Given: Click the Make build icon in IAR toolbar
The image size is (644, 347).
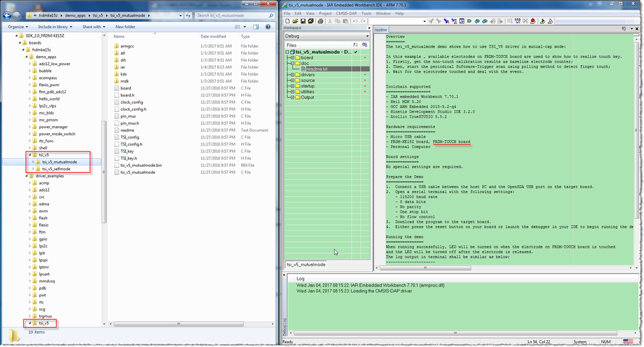Looking at the screenshot, I should [518, 21].
